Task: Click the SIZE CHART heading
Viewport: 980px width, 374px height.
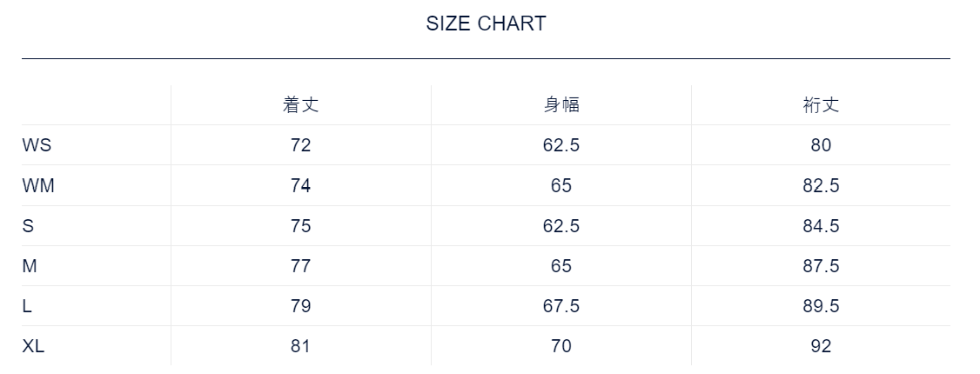Action: click(x=486, y=23)
